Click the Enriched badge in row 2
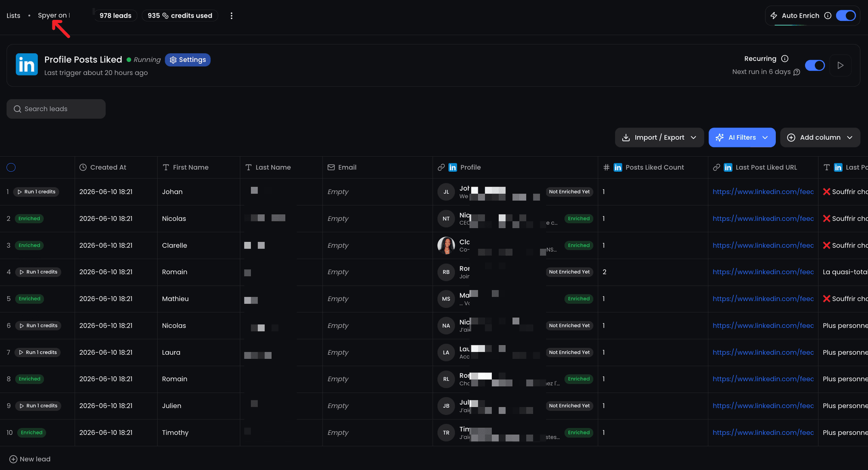The image size is (868, 470). 29,219
